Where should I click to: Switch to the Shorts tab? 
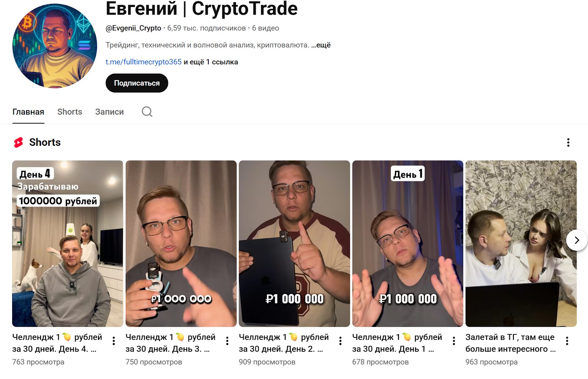(x=70, y=112)
